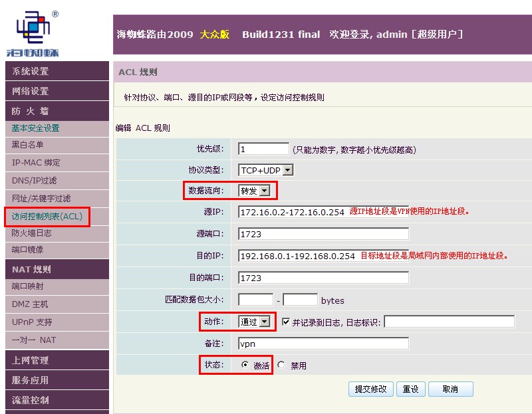Click the 提交修改 button
Screen dimensions: 532x414
(x=370, y=389)
